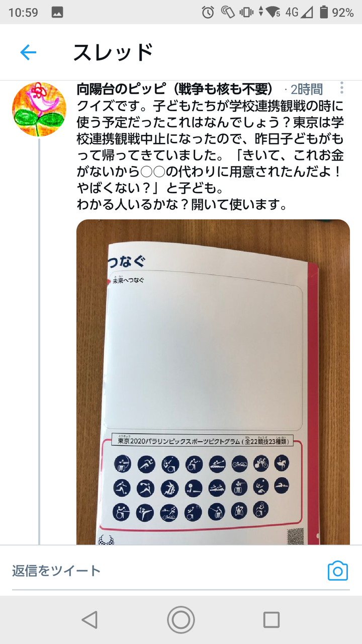Tap the Android back navigation triangle
The image size is (362, 644).
coord(89,619)
